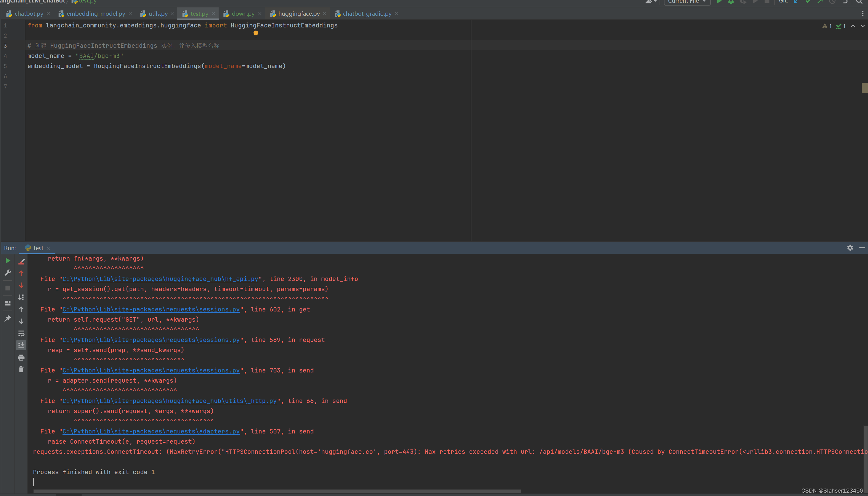Click the green debug bug icon
This screenshot has width=868, height=496.
(731, 2)
